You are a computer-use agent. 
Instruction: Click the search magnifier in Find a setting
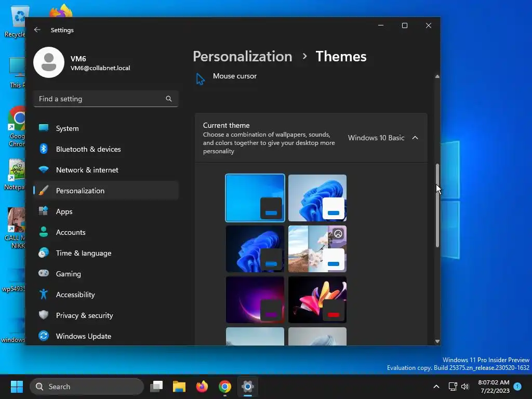[x=169, y=99]
